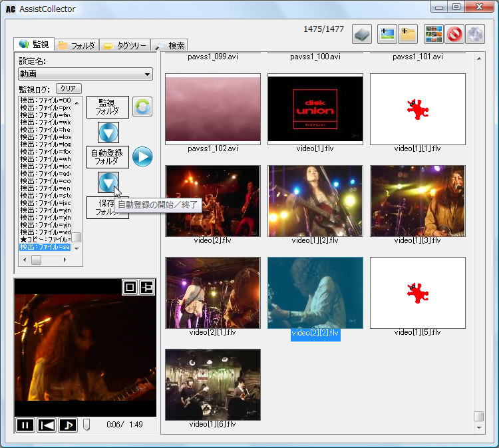The height and width of the screenshot is (448, 499).
Task: Select the video[1].flv disk union thumbnail
Action: click(x=315, y=109)
